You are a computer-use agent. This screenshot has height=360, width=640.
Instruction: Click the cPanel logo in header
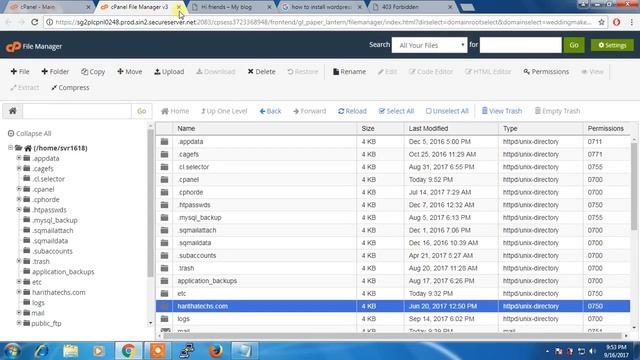tap(13, 47)
